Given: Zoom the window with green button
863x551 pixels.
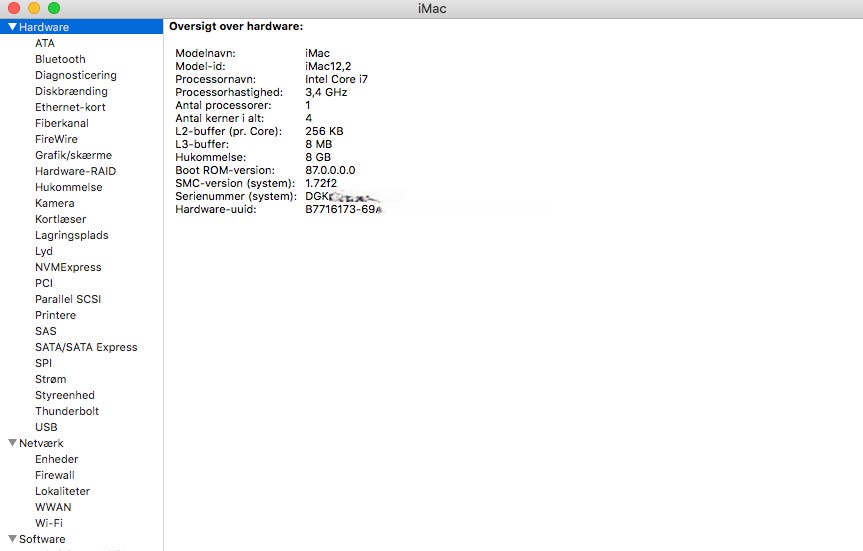Looking at the screenshot, I should click(54, 8).
